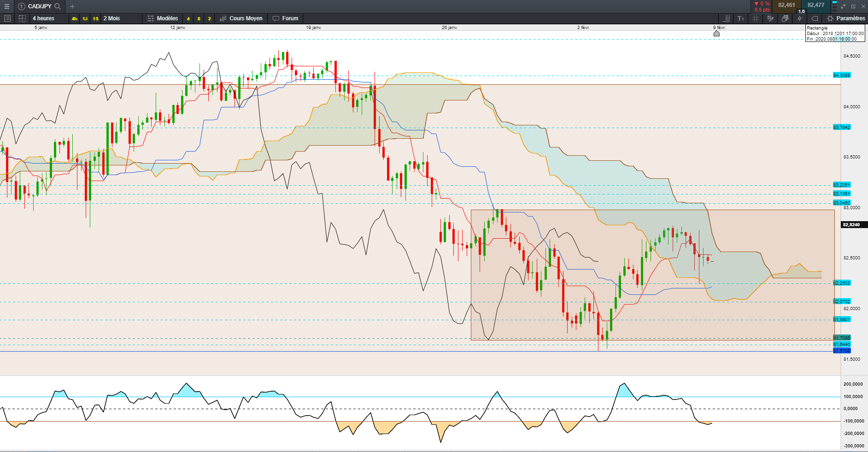
Task: Toggle the 4h timeframe shortcut
Action: click(74, 19)
